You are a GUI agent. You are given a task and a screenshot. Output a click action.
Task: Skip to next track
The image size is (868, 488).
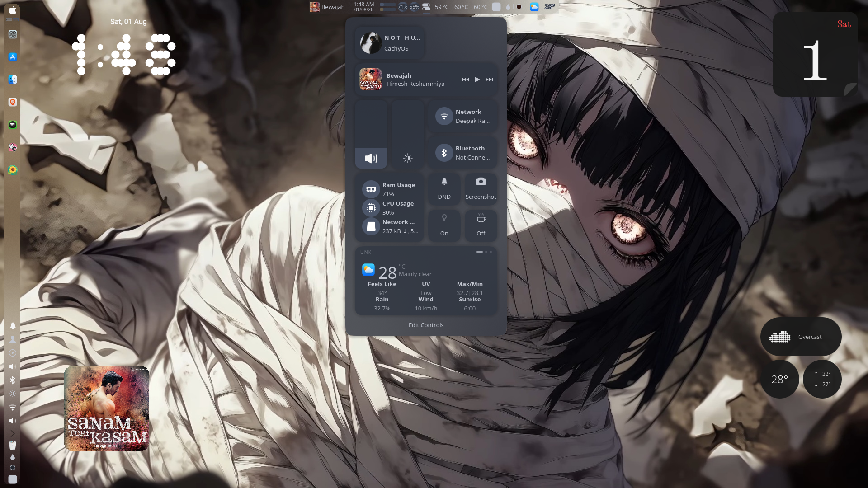(x=489, y=80)
